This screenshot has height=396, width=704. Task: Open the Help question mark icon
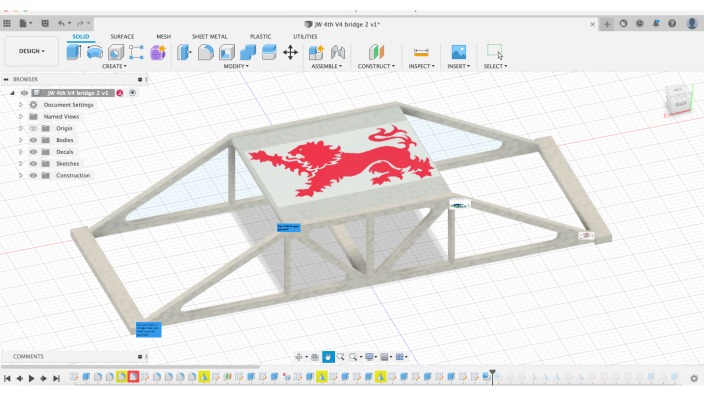(x=672, y=23)
